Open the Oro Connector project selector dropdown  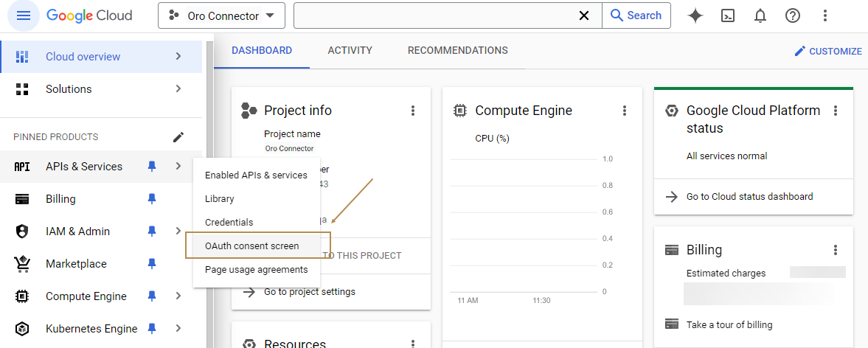pos(221,15)
